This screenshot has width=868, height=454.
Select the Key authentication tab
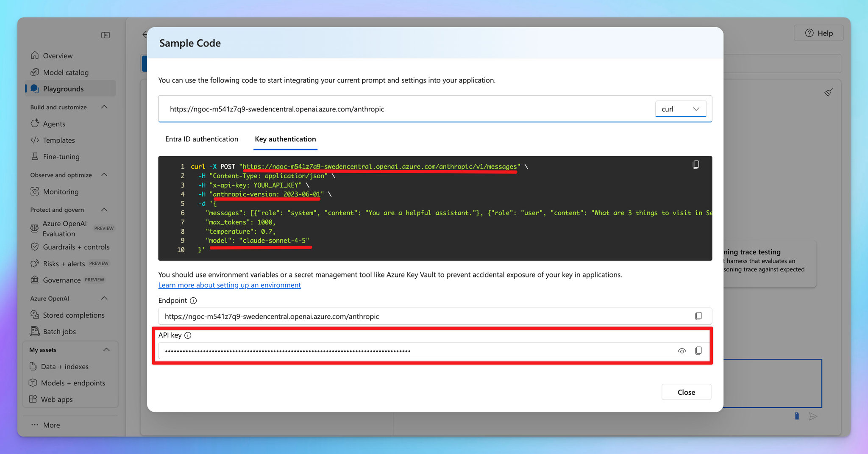point(285,139)
